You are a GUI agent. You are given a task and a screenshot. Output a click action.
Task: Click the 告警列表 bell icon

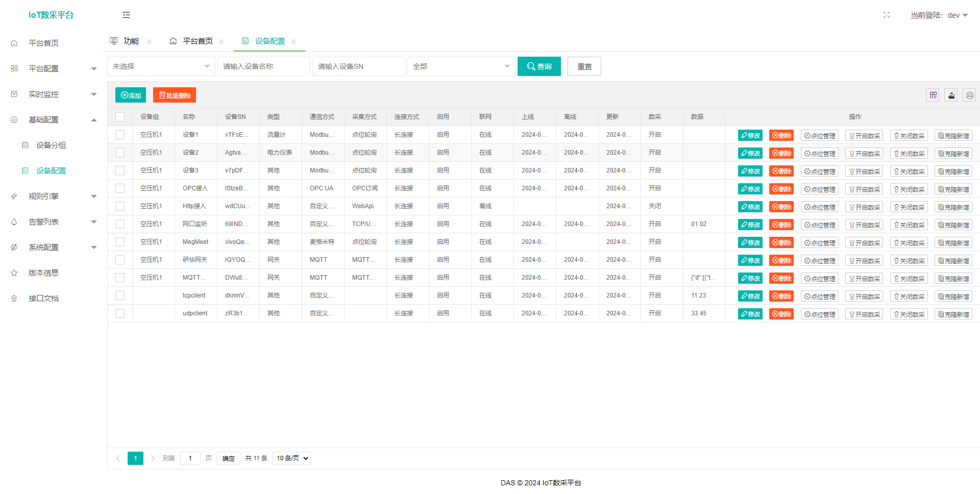(14, 222)
